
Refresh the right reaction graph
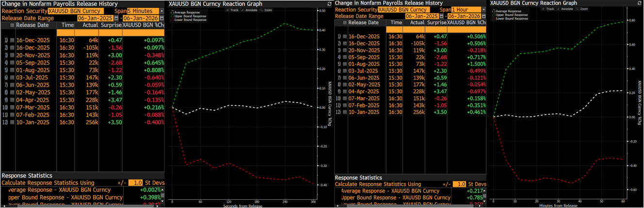pos(640,3)
